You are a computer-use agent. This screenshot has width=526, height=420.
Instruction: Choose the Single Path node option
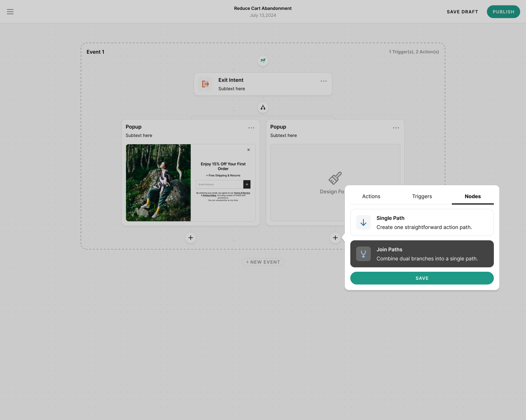click(x=422, y=222)
